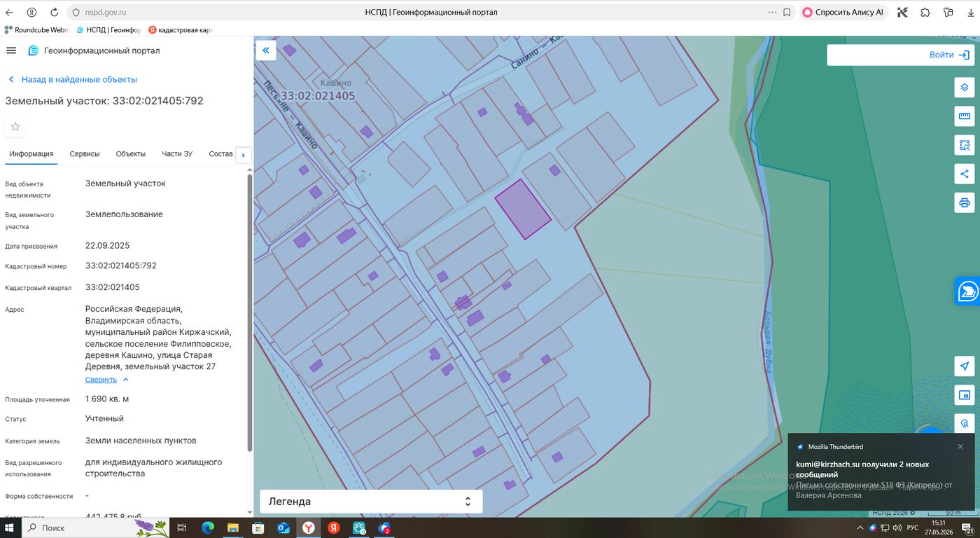Open Yandex home button in toolbar
The height and width of the screenshot is (538, 980).
pos(32,13)
